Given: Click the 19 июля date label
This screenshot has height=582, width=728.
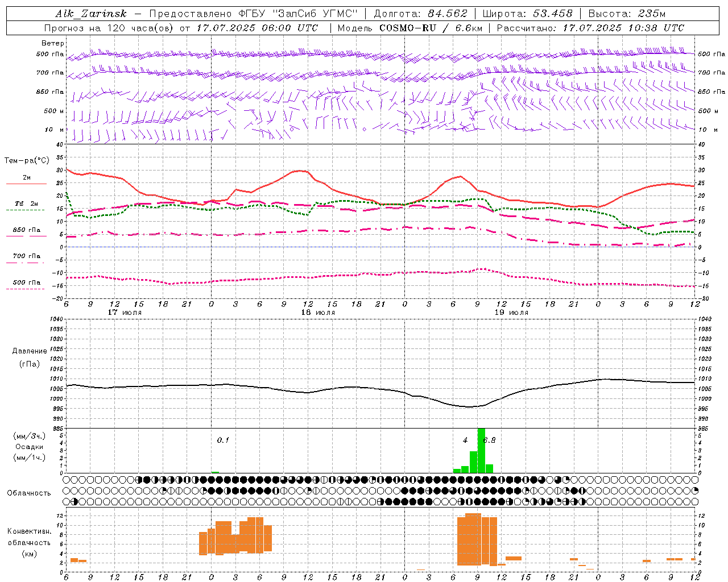Looking at the screenshot, I should coord(511,313).
